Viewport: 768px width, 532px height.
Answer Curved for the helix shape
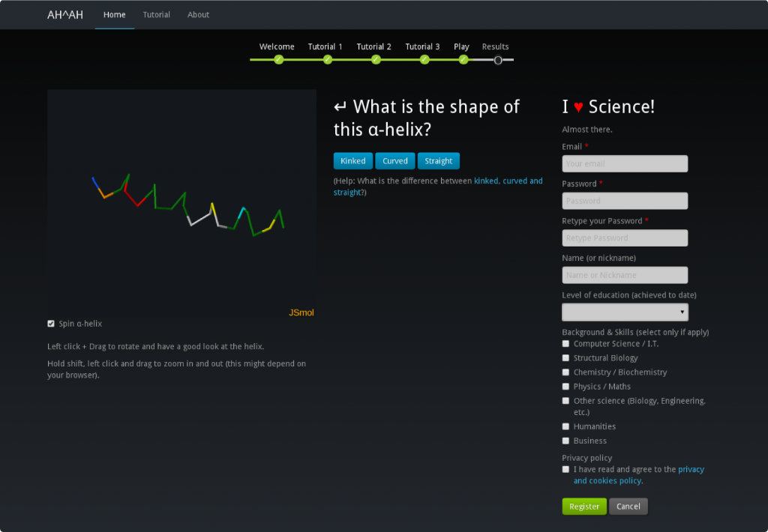pos(394,161)
